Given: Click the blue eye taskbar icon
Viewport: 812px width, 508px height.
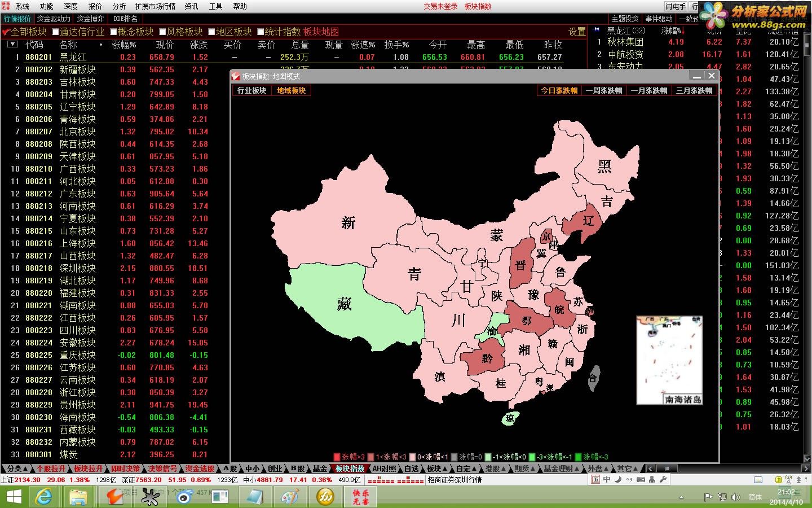Looking at the screenshot, I should pos(184,497).
